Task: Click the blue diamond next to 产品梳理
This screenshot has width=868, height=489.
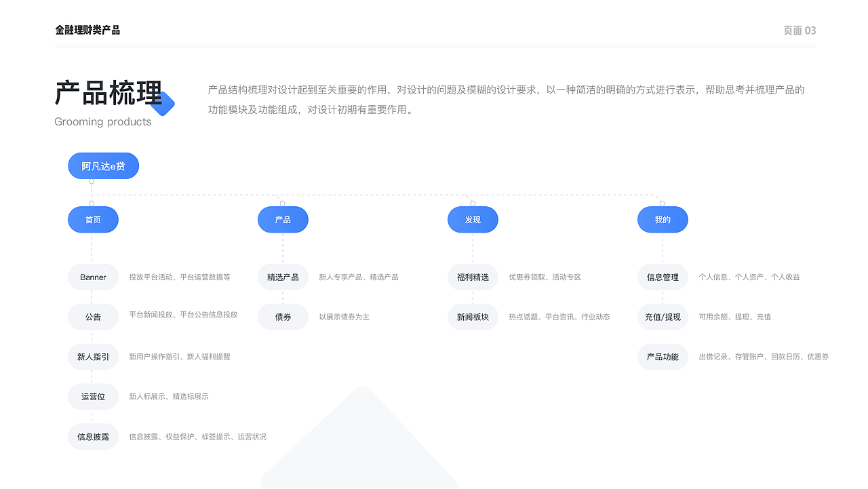Action: point(165,103)
